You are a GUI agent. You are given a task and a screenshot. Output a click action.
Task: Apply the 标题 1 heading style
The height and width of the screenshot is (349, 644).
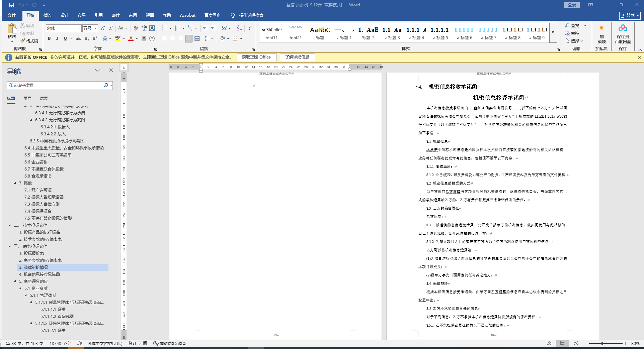coord(344,33)
